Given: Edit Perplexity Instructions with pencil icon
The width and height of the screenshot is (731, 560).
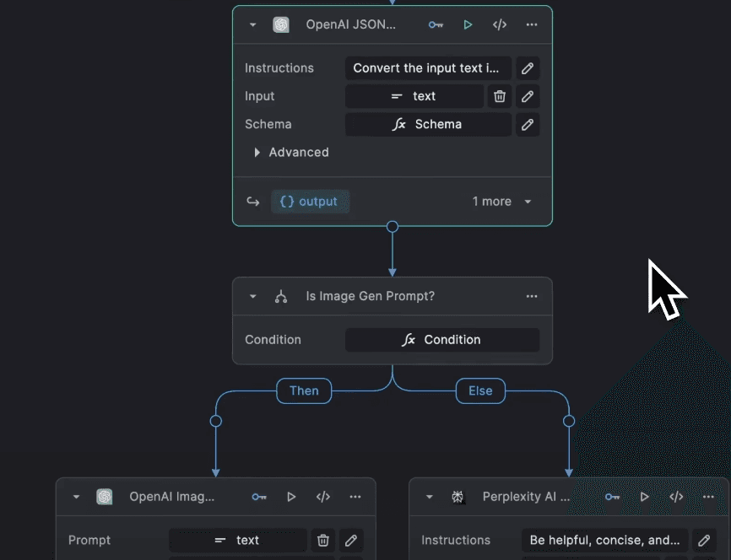Looking at the screenshot, I should point(704,540).
